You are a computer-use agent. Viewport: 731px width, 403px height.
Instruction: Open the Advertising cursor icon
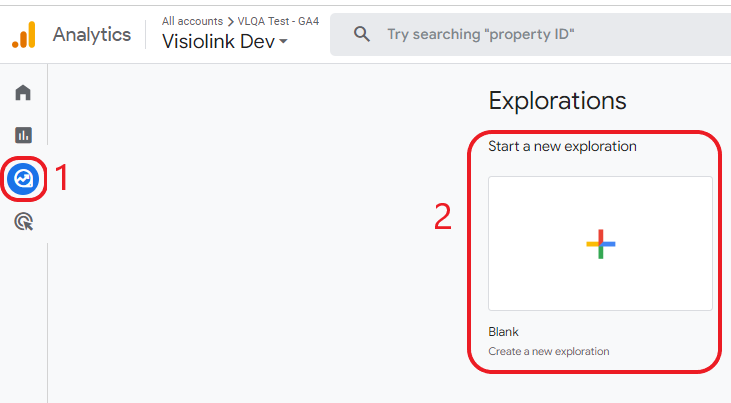coord(24,222)
